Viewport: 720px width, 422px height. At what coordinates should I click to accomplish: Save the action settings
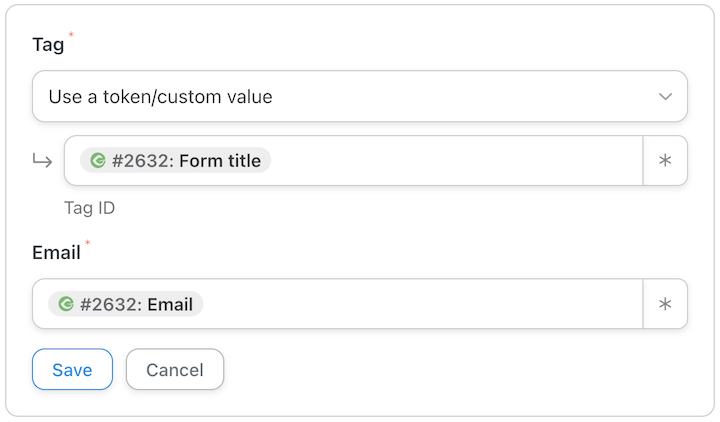(x=72, y=369)
